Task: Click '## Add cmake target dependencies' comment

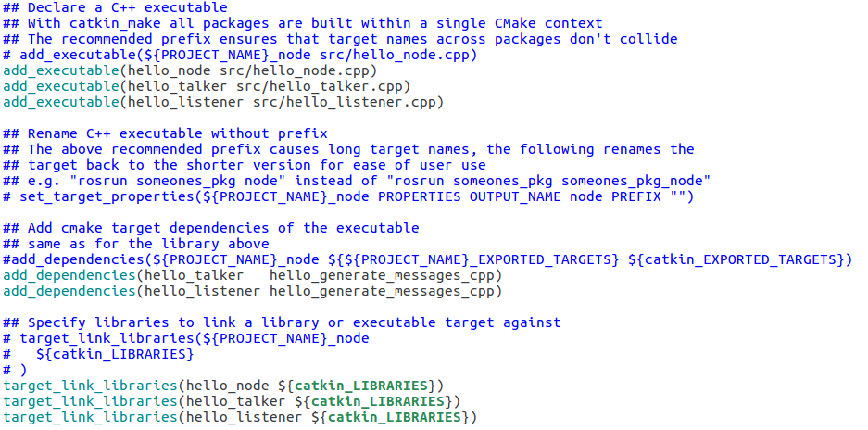Action: pos(211,228)
